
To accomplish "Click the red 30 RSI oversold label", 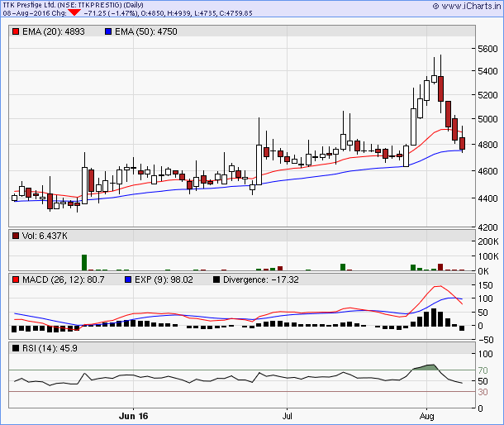I will coord(483,392).
